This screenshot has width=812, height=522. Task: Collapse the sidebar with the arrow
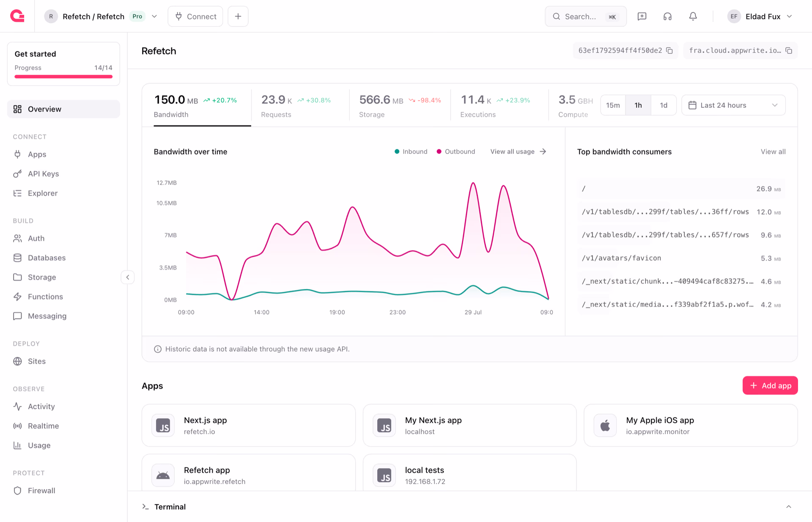(128, 277)
